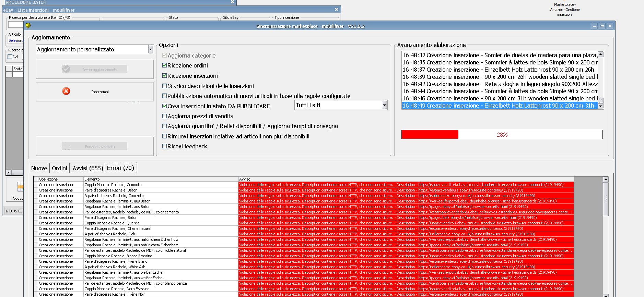Enable Scarica descrizioni delle inserzioni
Viewport: 644px width, 297px height.
(164, 86)
